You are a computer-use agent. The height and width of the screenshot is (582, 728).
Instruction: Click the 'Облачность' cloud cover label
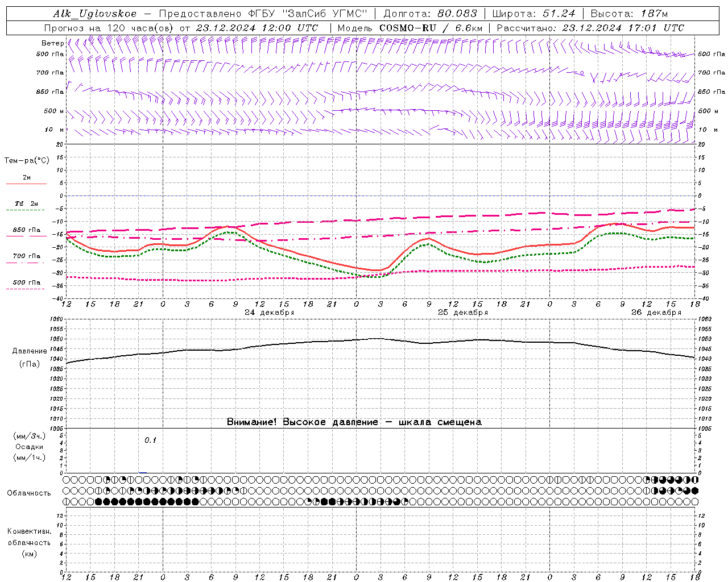click(29, 493)
